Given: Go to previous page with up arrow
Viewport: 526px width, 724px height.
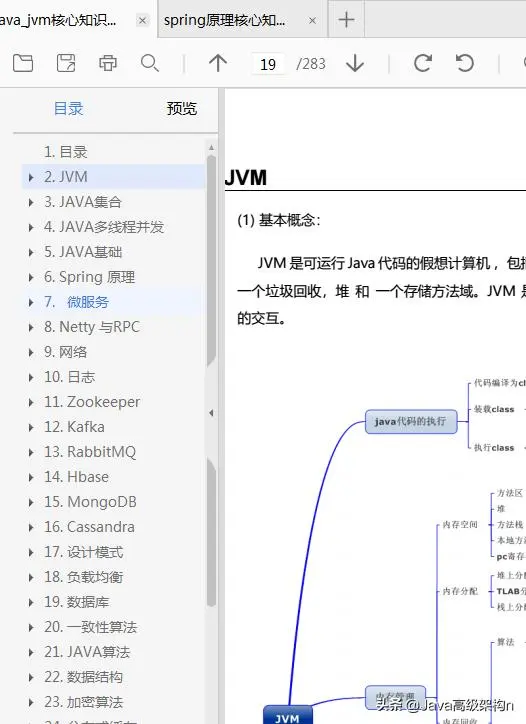Looking at the screenshot, I should tap(218, 63).
